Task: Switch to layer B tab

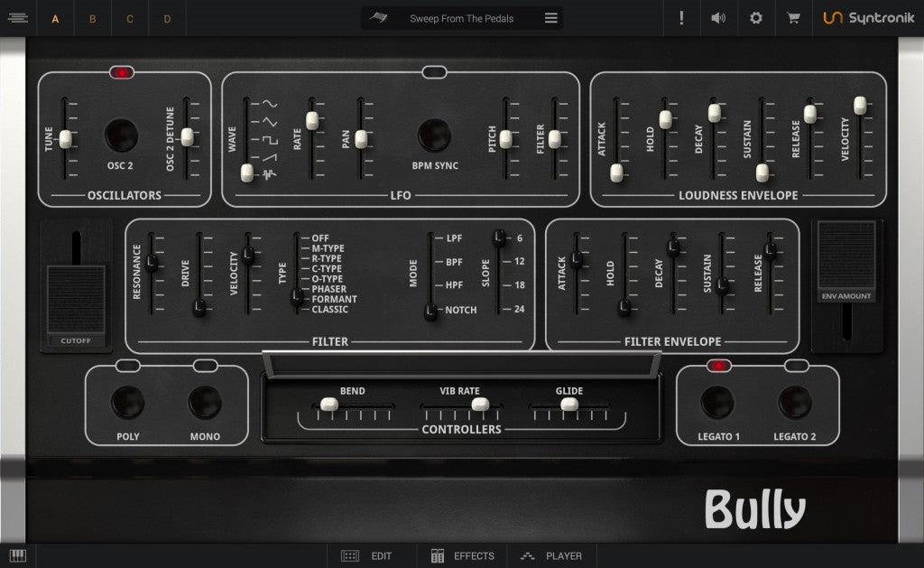Action: tap(93, 18)
